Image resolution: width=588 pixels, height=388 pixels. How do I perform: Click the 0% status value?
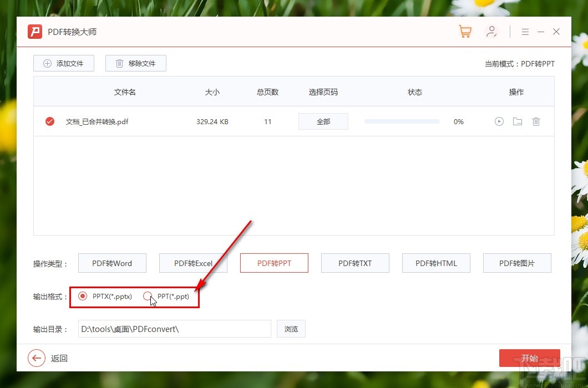point(459,121)
